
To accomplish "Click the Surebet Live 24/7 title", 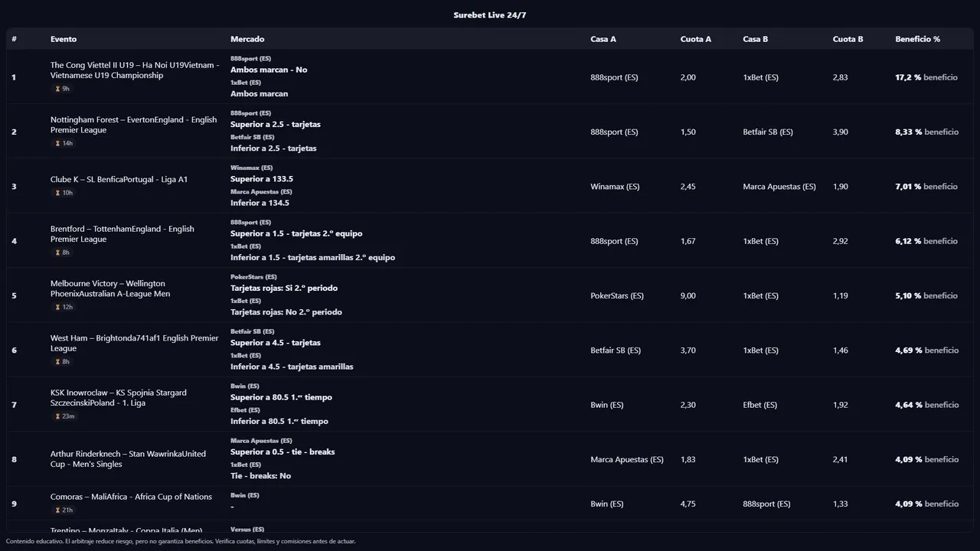I will pos(489,15).
